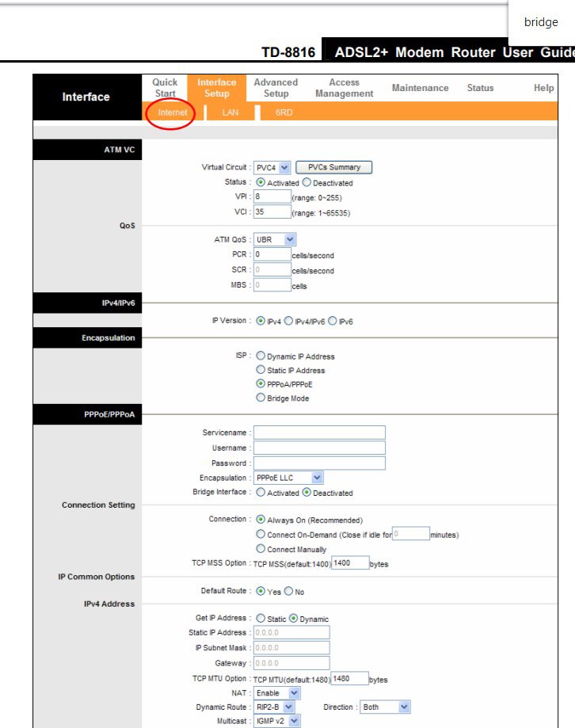This screenshot has height=728, width=575.
Task: Choose Dynamic IP Address ISP option
Action: click(x=261, y=356)
